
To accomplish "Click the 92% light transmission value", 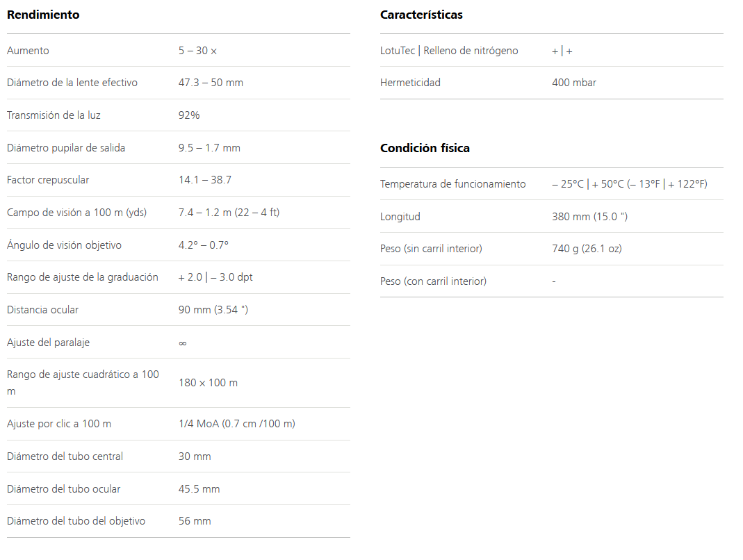I will tap(189, 115).
